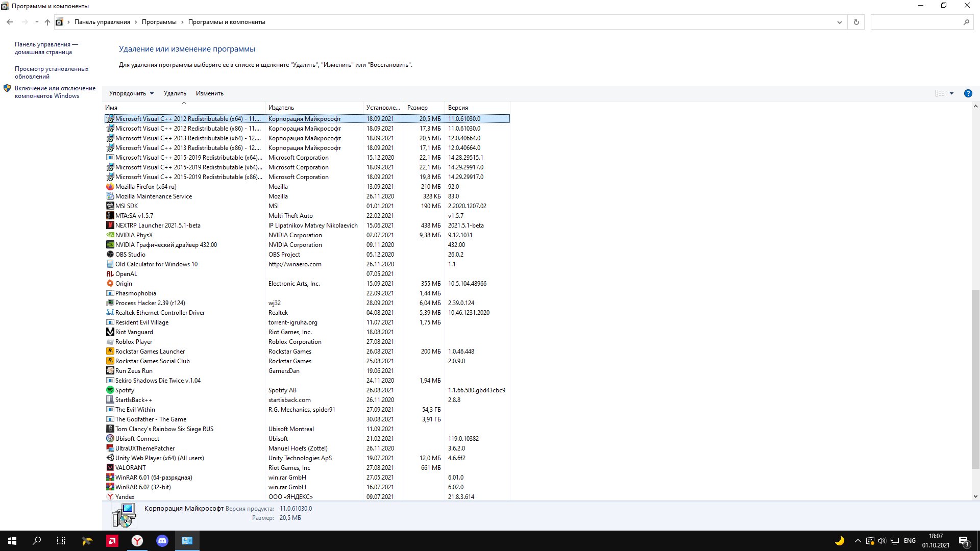Click Изменить in the toolbar
Screen dimensions: 980x551
(x=209, y=93)
